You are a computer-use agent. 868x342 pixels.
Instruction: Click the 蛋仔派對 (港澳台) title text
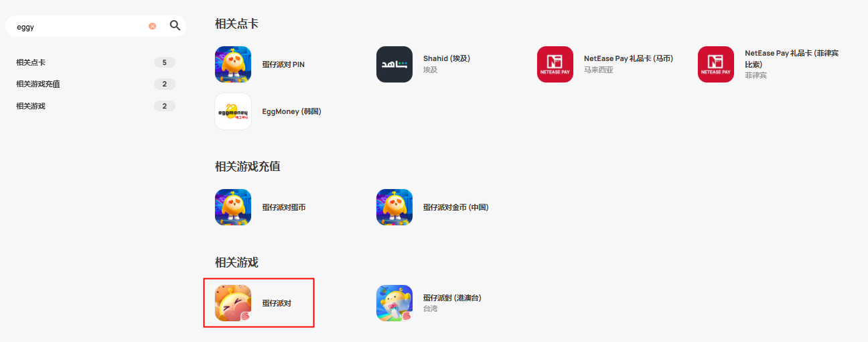[452, 298]
